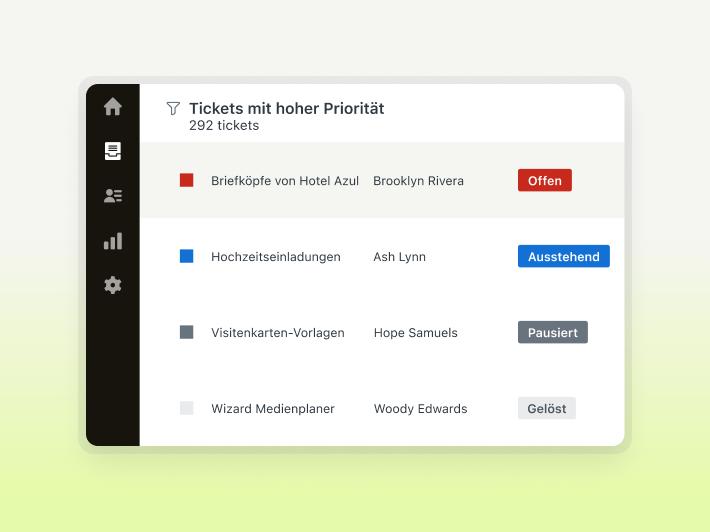The width and height of the screenshot is (710, 532).
Task: Click the Offen status badge
Action: [545, 180]
